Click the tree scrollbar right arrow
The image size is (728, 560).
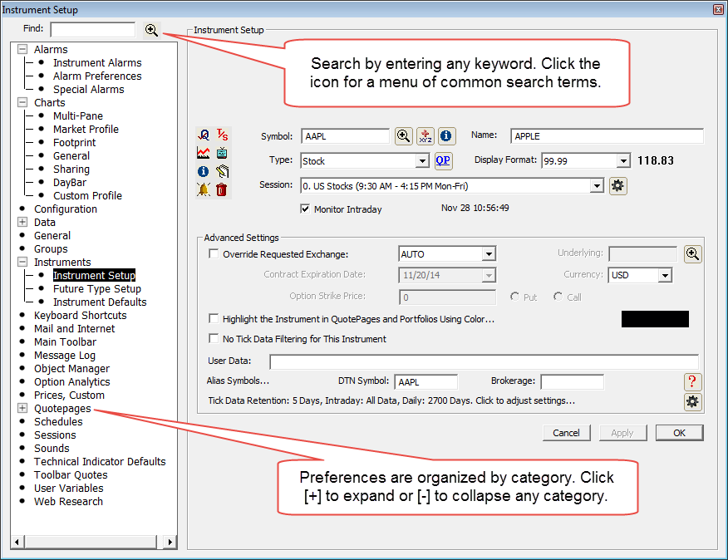coord(170,542)
